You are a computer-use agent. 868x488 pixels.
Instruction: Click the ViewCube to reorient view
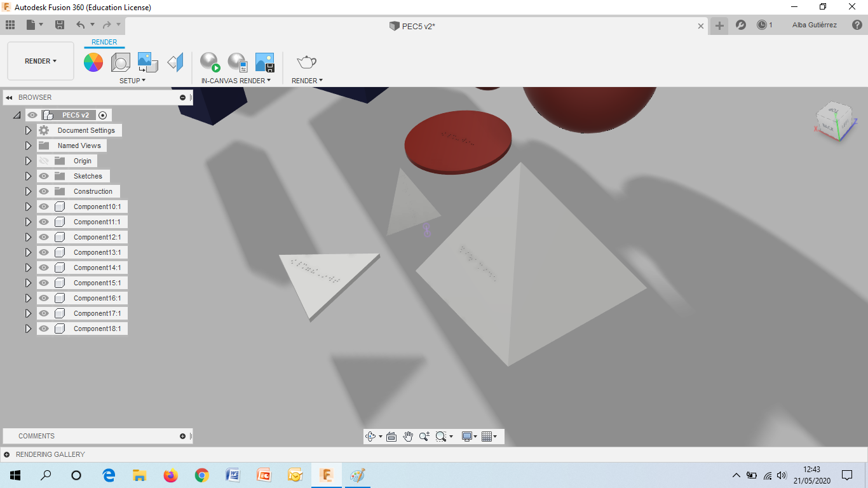coord(835,121)
